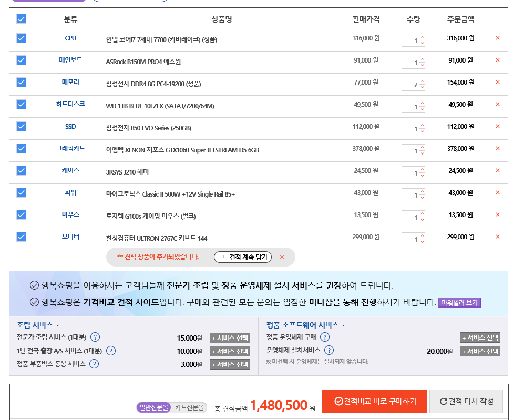
Task: Open the 모니터 category link
Action: pyautogui.click(x=70, y=237)
